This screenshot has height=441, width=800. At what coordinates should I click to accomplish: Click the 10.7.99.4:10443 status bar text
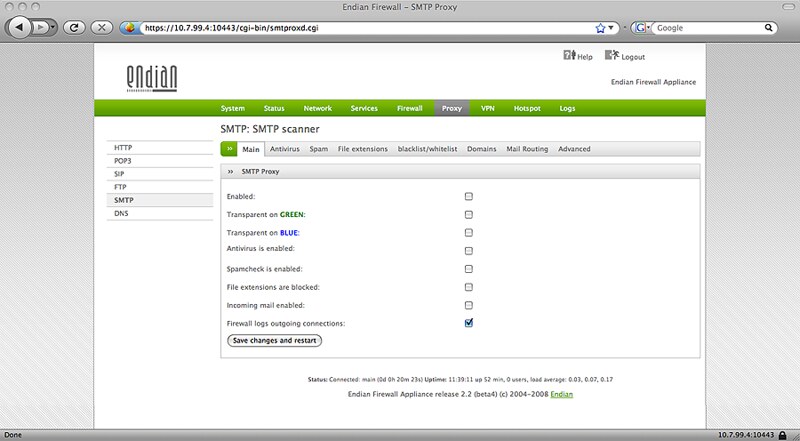pyautogui.click(x=746, y=435)
